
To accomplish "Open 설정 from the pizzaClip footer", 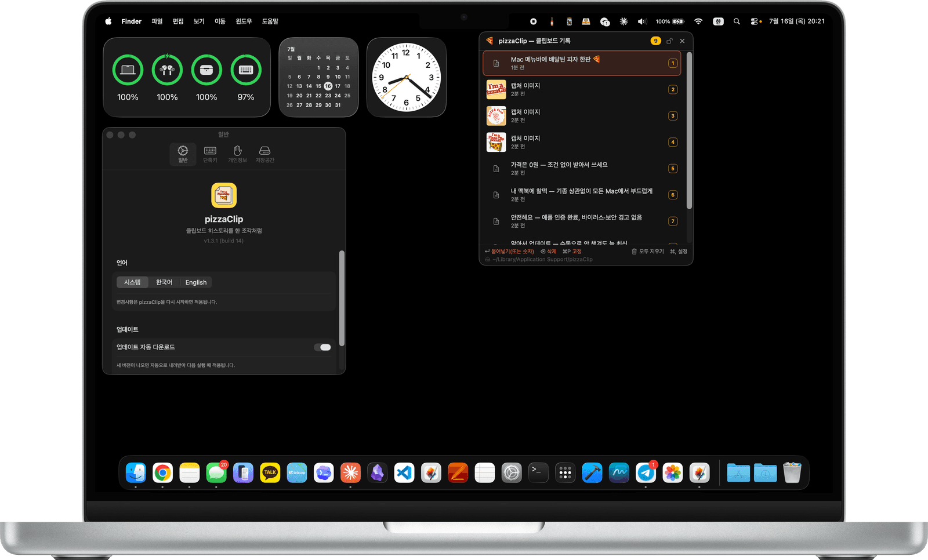I will pyautogui.click(x=679, y=252).
